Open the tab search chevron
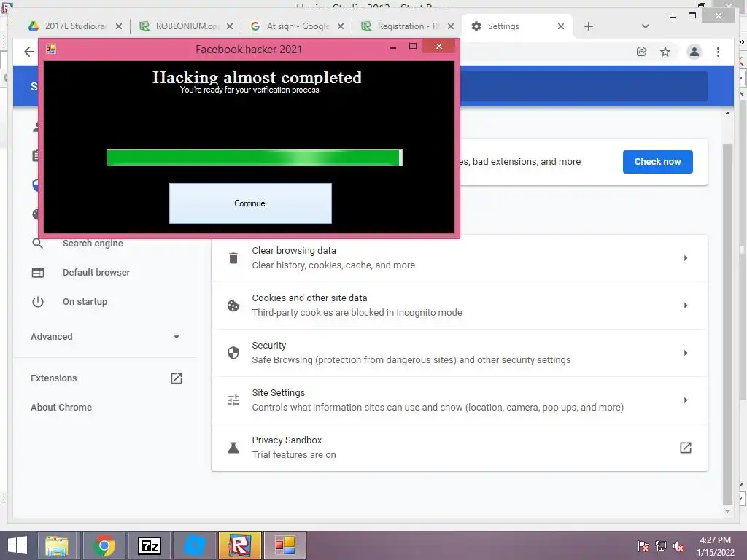Image resolution: width=747 pixels, height=560 pixels. coord(645,26)
